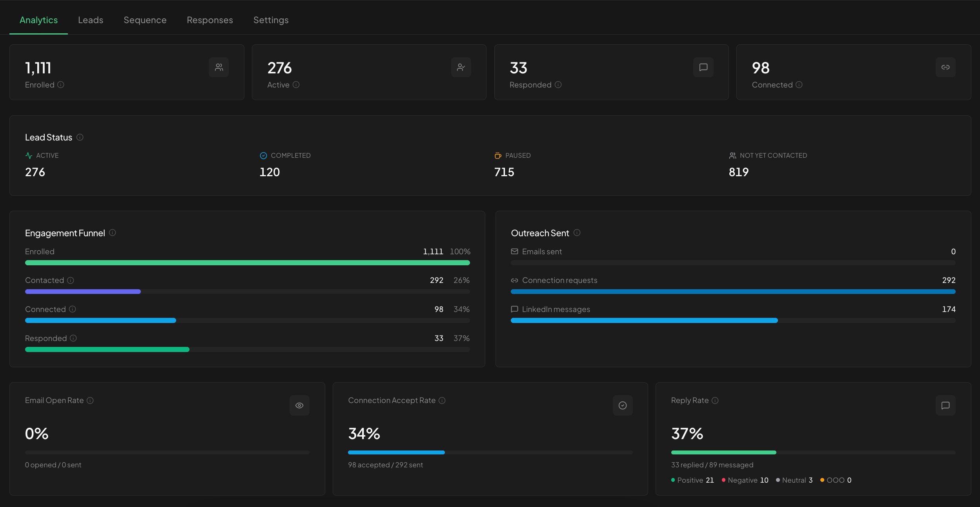Click the '98 accepted / 292 sent' text
Viewport: 980px width, 507px height.
pyautogui.click(x=385, y=465)
